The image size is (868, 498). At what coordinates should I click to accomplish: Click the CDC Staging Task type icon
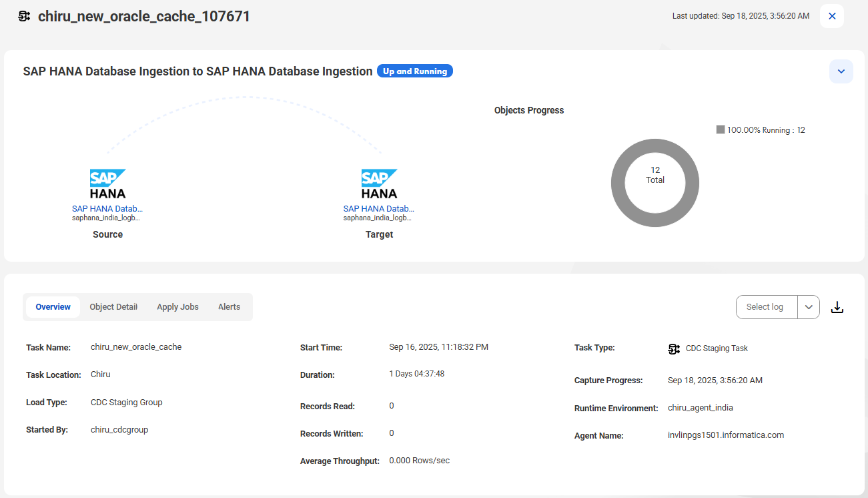click(x=674, y=348)
